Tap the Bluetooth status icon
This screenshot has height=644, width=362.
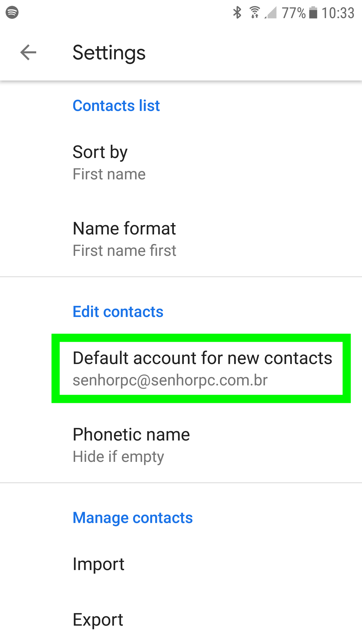237,13
